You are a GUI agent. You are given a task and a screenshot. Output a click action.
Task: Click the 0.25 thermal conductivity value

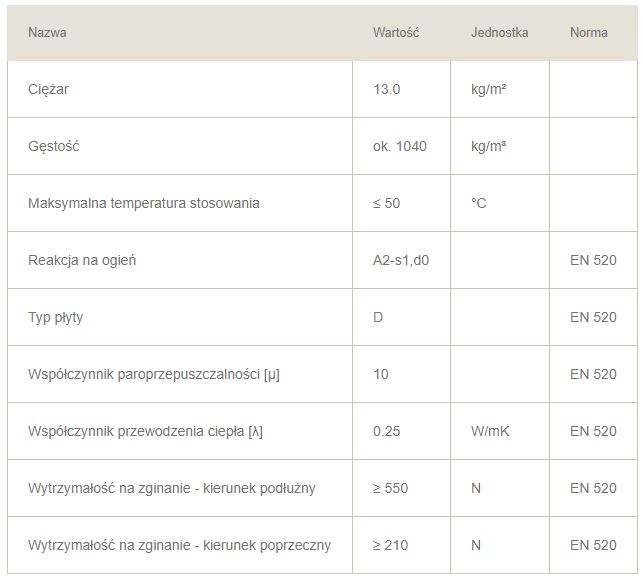click(386, 431)
